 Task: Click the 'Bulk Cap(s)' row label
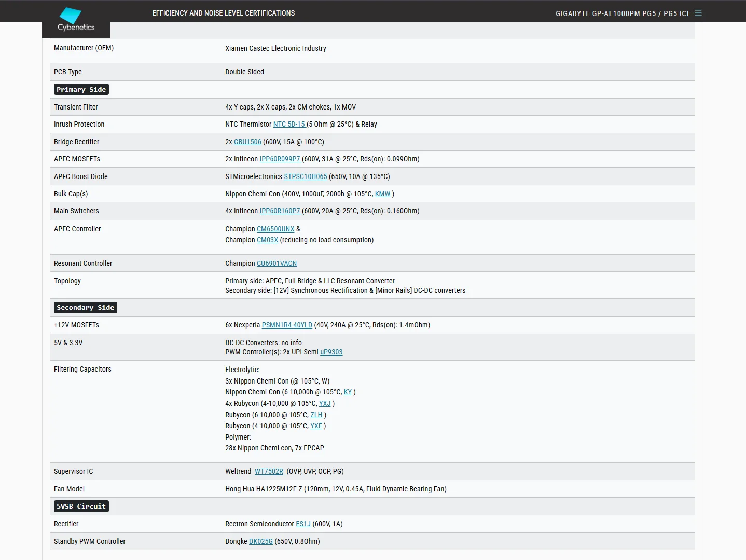tap(71, 194)
